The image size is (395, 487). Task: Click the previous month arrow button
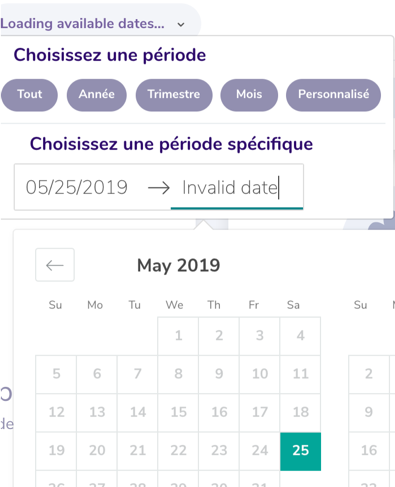click(55, 265)
